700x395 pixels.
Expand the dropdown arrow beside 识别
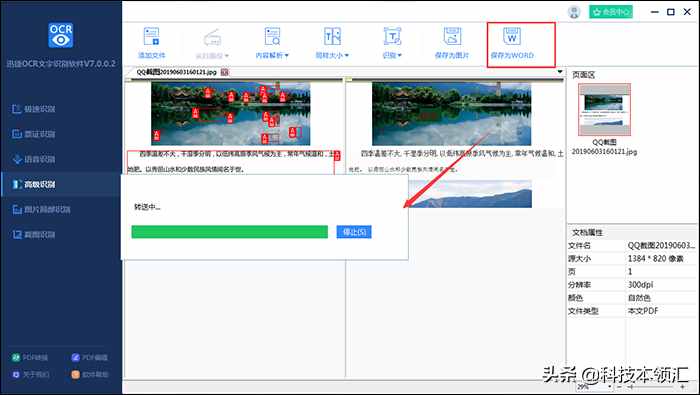(400, 55)
